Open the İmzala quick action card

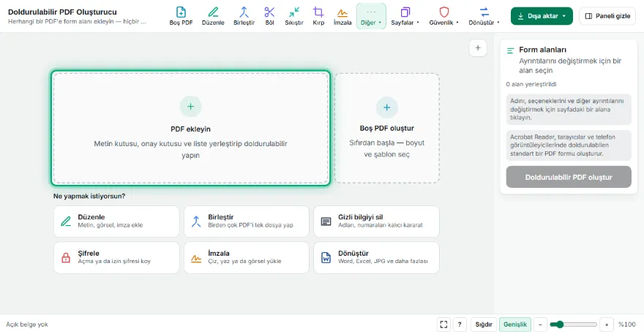(247, 258)
